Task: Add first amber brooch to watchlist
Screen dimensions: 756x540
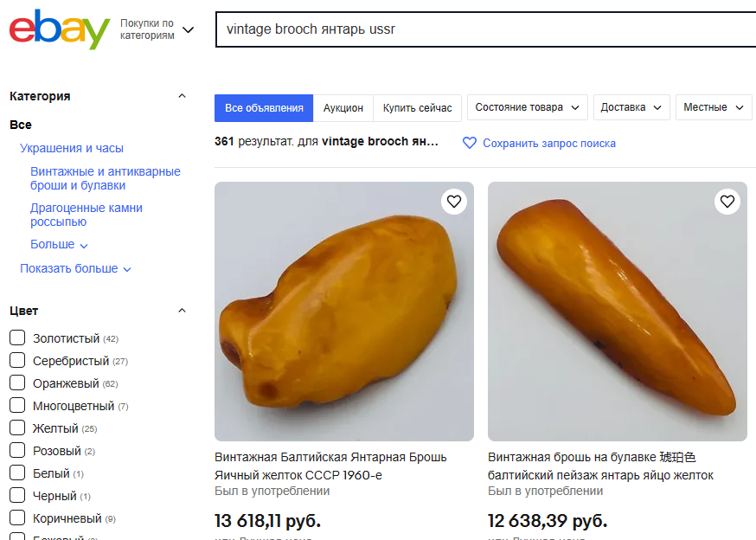Action: point(454,202)
